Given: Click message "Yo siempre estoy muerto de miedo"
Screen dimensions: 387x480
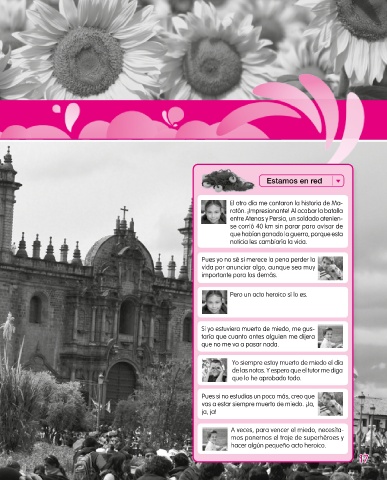Looking at the screenshot, I should click(273, 370).
